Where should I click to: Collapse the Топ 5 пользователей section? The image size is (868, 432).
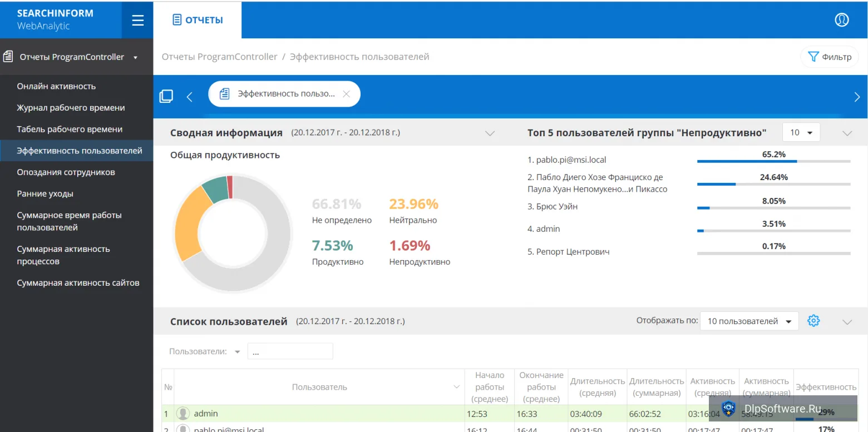pos(847,133)
